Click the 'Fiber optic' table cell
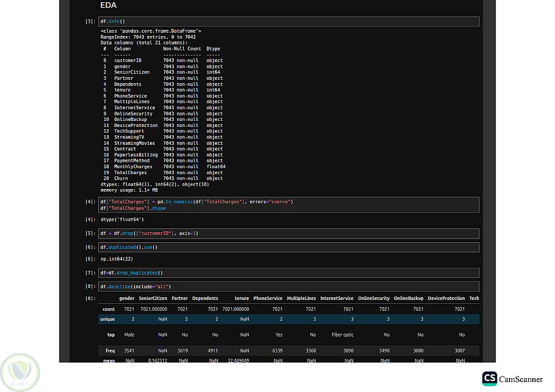The height and width of the screenshot is (392, 555). (x=342, y=335)
